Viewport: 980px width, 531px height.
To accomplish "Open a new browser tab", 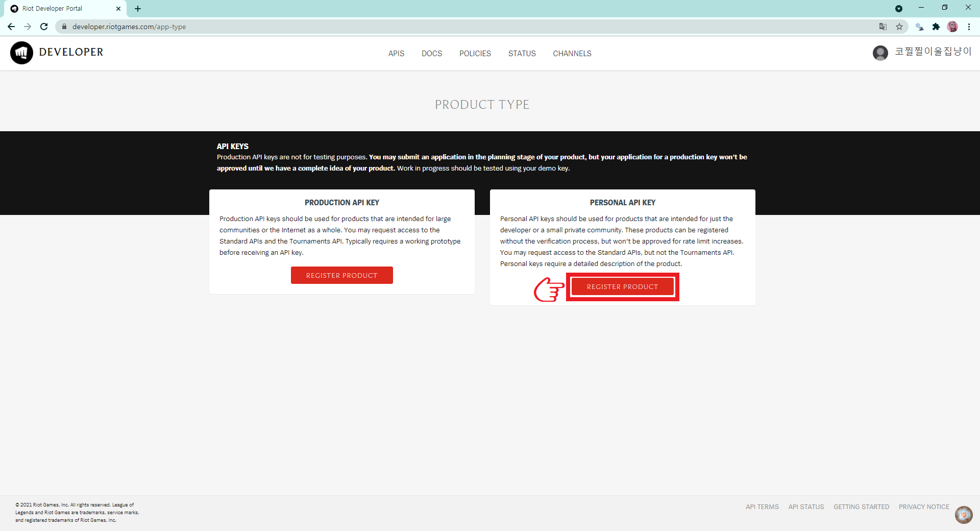I will coord(138,9).
